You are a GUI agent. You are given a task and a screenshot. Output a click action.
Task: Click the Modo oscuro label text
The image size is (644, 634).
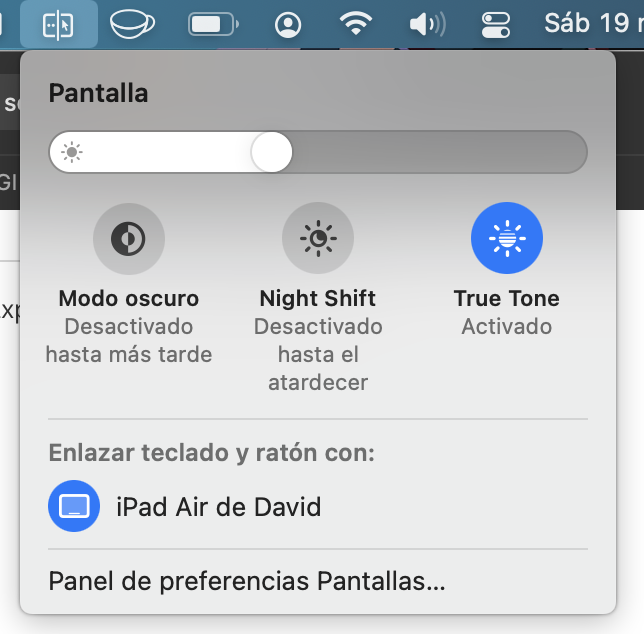(x=129, y=298)
